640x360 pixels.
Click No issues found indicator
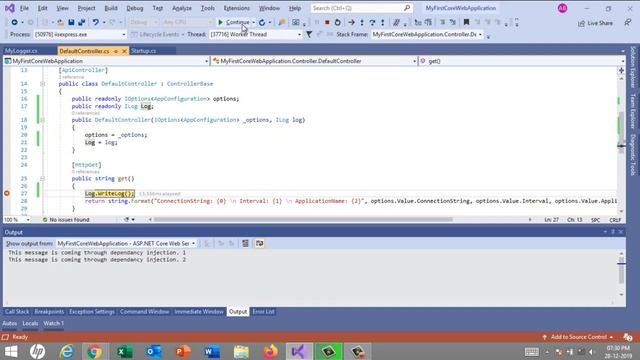(66, 220)
